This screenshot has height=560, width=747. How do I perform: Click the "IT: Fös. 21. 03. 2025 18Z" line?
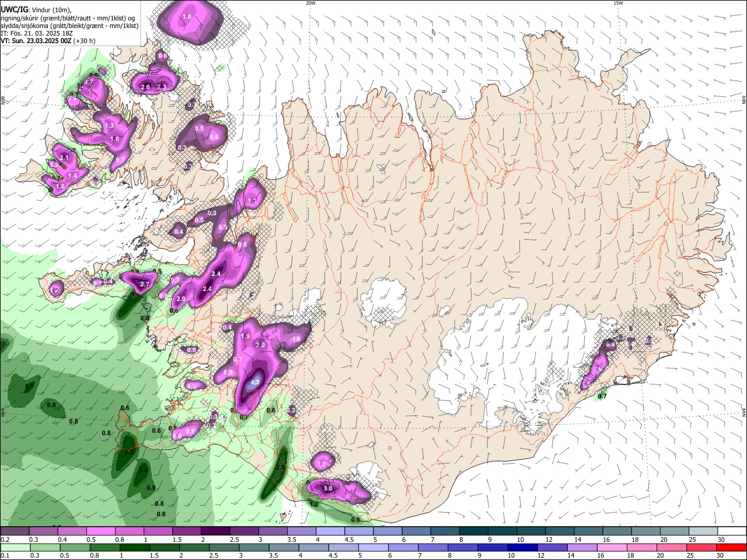37,33
